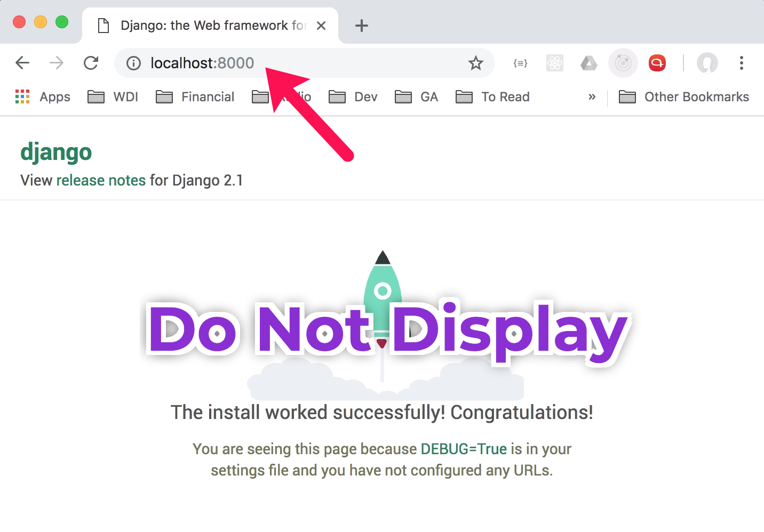Select the Django Web framework tab
Image resolution: width=764 pixels, height=532 pixels.
pos(211,26)
